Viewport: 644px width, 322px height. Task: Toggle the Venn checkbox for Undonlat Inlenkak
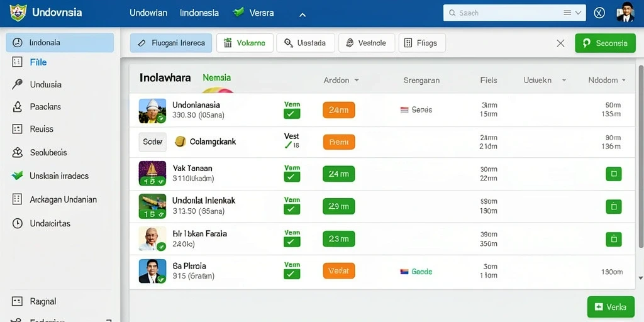tap(292, 209)
